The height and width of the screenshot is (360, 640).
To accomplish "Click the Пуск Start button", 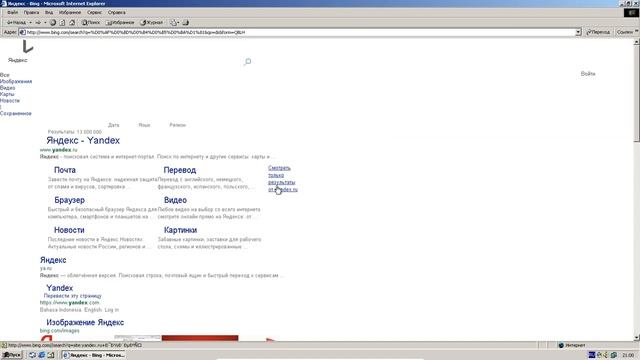I will 11,355.
